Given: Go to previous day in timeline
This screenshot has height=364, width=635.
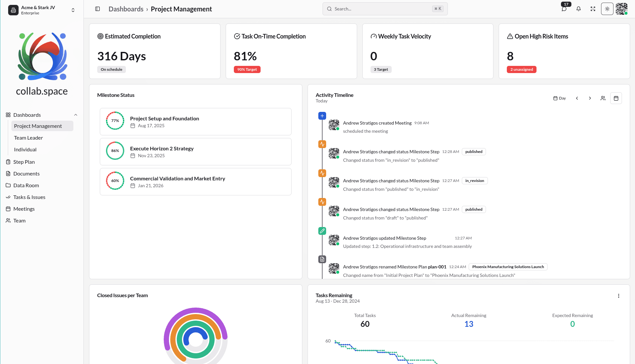Looking at the screenshot, I should pyautogui.click(x=577, y=98).
